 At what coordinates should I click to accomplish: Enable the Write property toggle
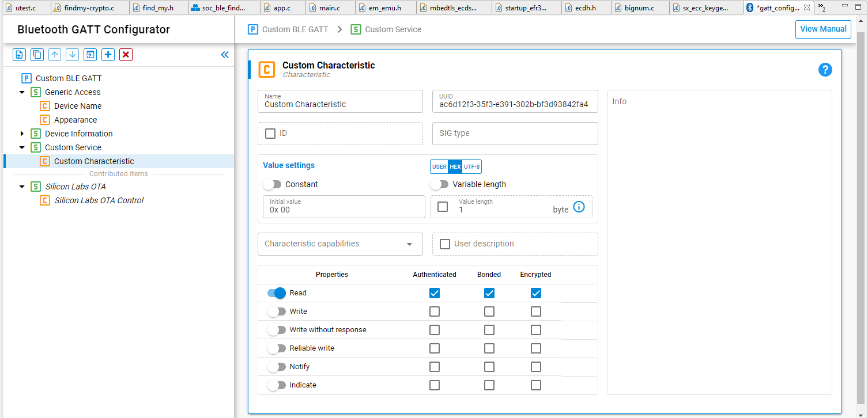(277, 311)
